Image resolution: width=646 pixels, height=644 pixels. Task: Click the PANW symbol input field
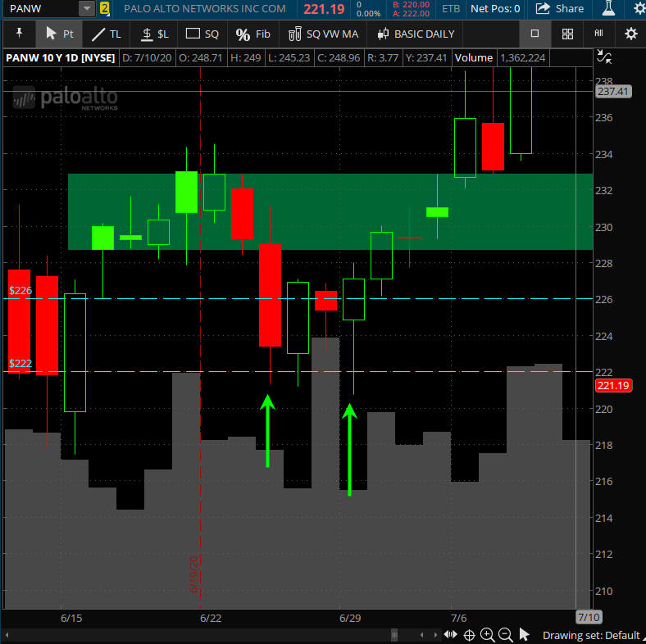(x=40, y=9)
